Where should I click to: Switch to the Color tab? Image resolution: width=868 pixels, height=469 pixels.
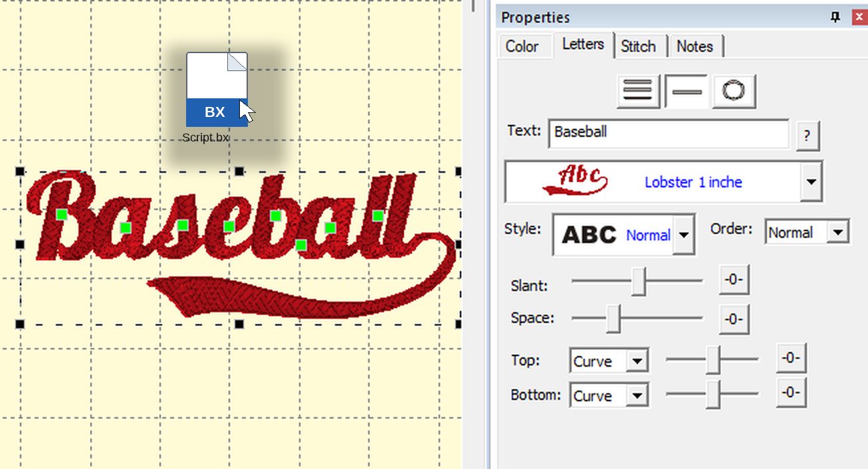(522, 47)
